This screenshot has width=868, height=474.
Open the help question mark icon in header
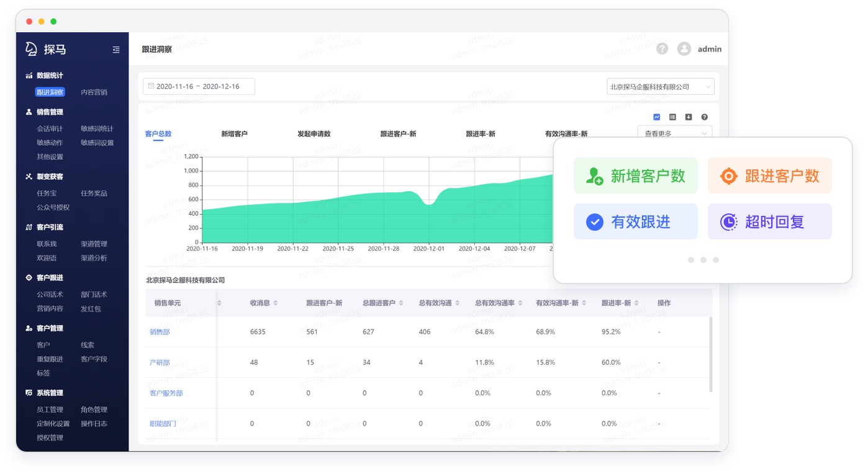662,48
